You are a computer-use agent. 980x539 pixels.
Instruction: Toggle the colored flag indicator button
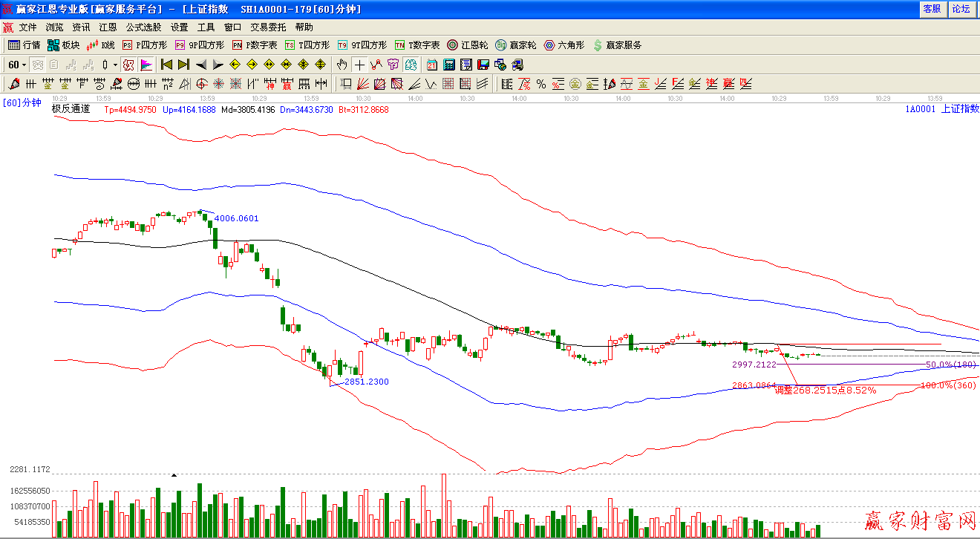pyautogui.click(x=146, y=65)
